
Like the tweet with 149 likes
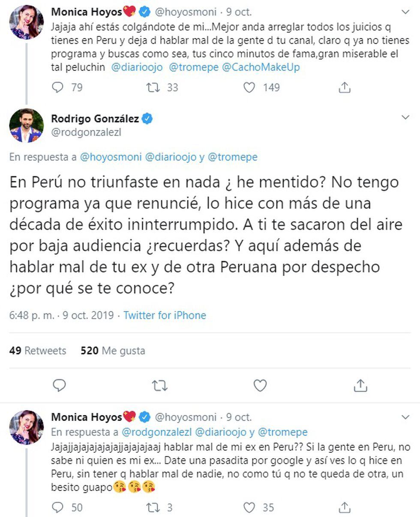point(249,87)
